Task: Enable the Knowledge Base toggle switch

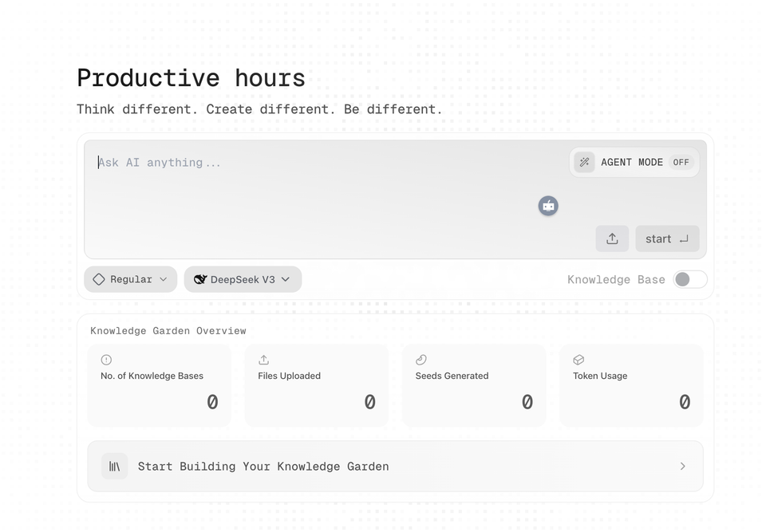Action: coord(689,279)
